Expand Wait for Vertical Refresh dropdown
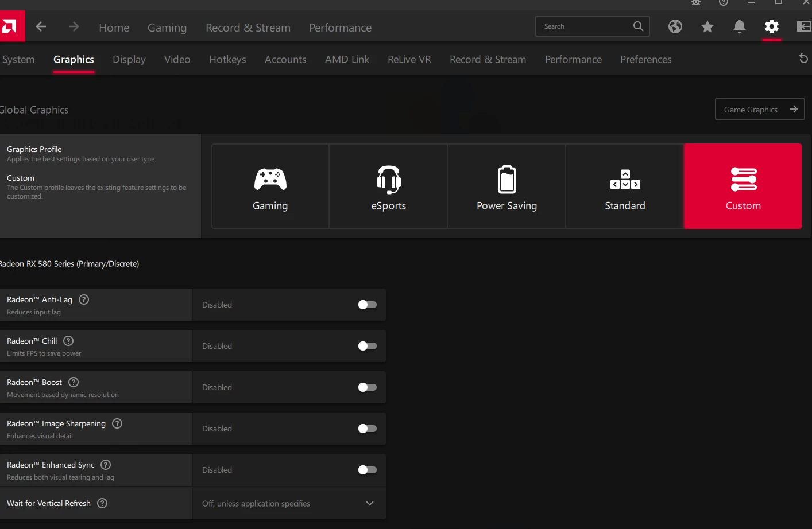This screenshot has width=812, height=529. pos(289,503)
